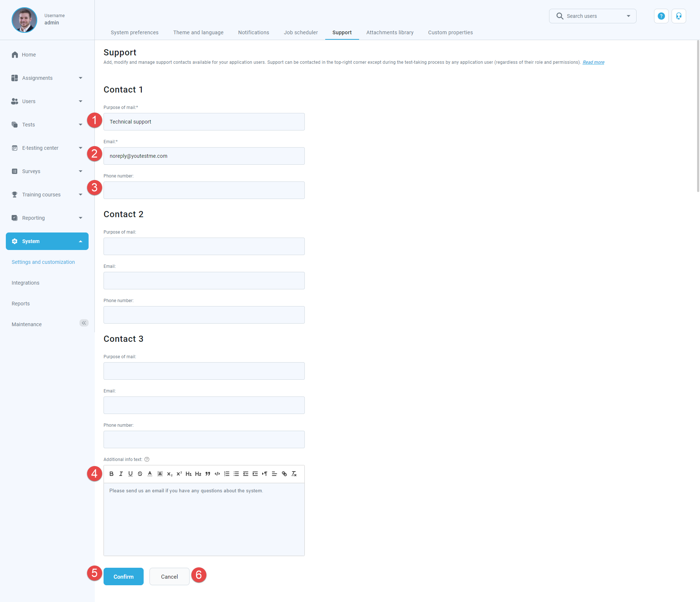Open the support headset icon

[x=678, y=16]
